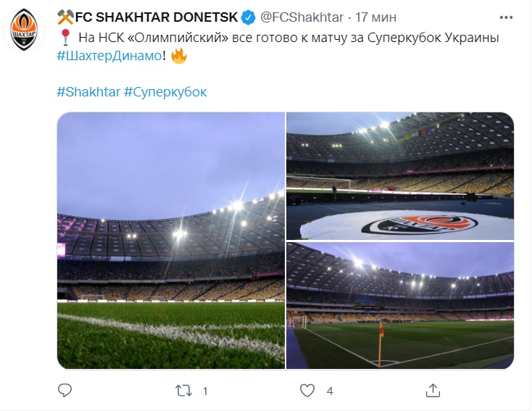Viewport: 532px width, 411px height.
Task: Follow the #Shakhtar hashtag link
Action: 88,92
